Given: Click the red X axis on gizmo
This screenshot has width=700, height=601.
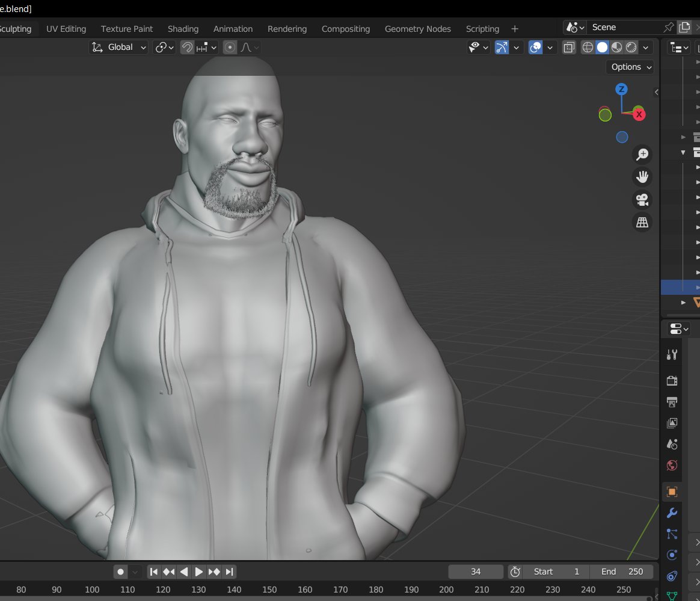Looking at the screenshot, I should (x=639, y=114).
